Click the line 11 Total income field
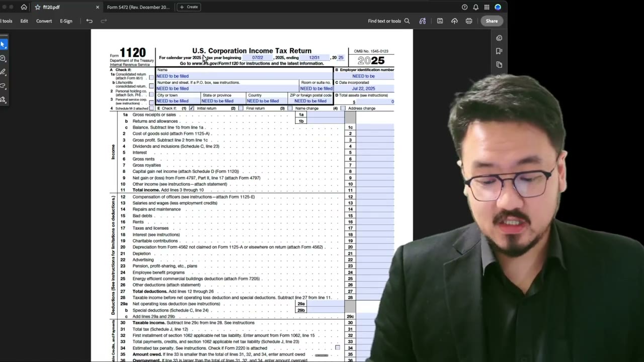This screenshot has height=362, width=644. tap(375, 190)
